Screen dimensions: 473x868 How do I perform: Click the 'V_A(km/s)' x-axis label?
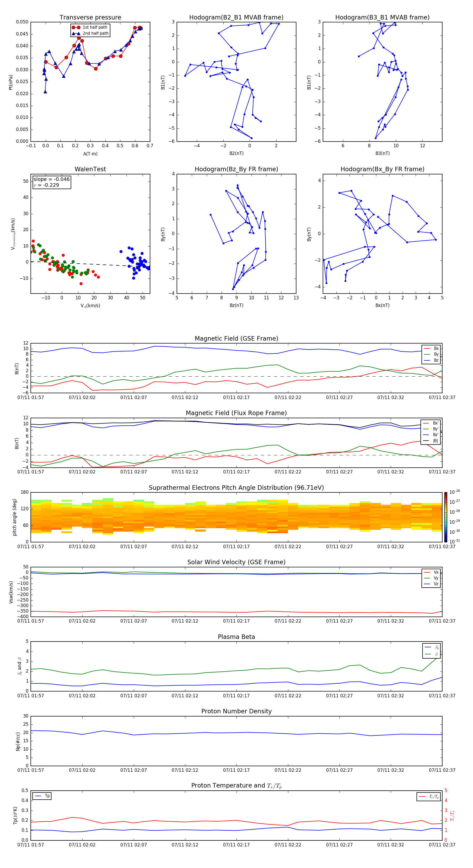[x=90, y=306]
